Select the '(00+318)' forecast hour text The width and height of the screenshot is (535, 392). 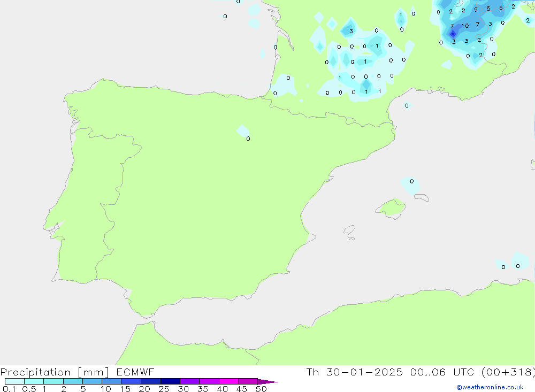click(508, 372)
